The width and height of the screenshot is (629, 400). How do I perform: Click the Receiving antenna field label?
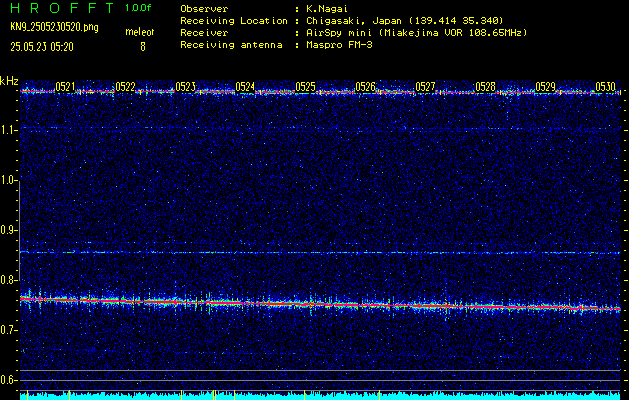click(x=231, y=45)
